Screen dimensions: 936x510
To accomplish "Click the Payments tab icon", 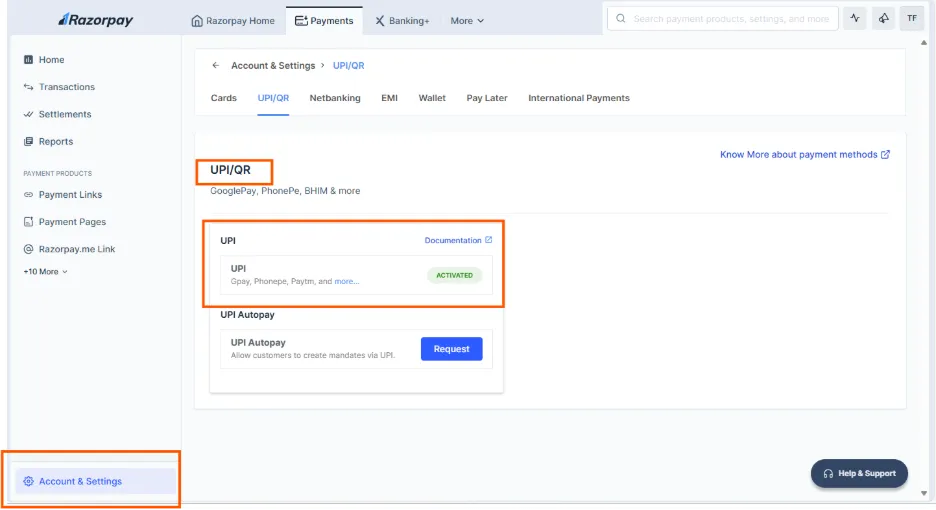I will (301, 21).
